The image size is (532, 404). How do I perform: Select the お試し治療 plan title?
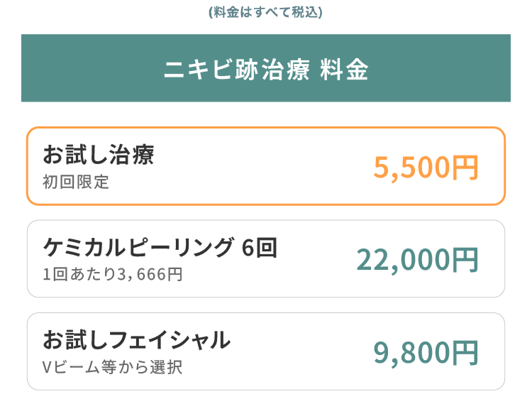pos(98,154)
